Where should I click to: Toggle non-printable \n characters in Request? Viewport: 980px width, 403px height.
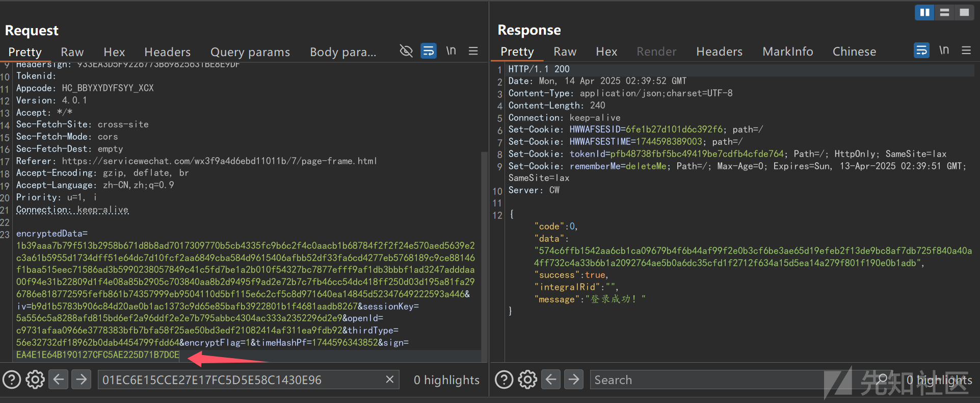pos(451,51)
